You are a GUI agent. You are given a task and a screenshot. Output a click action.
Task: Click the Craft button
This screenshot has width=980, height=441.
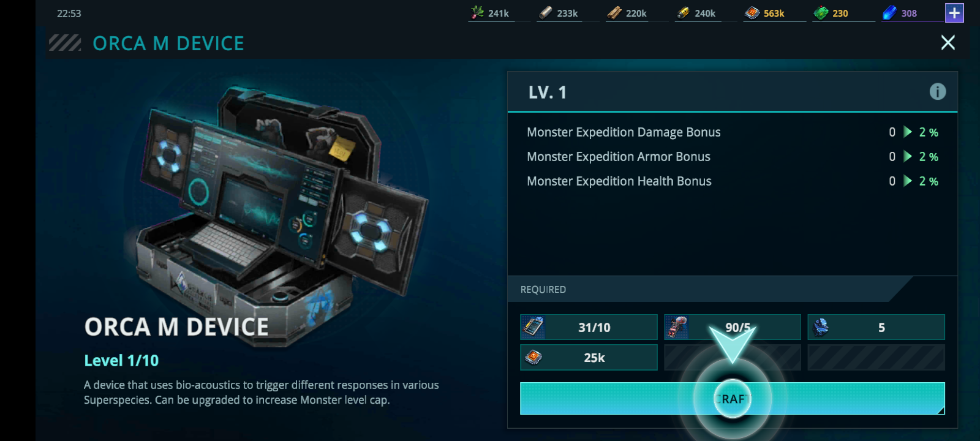coord(733,399)
